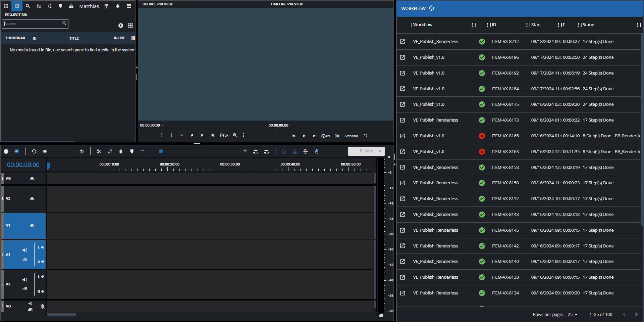Activate the hand pan tool on timeline
This screenshot has height=322, width=644.
point(317,151)
